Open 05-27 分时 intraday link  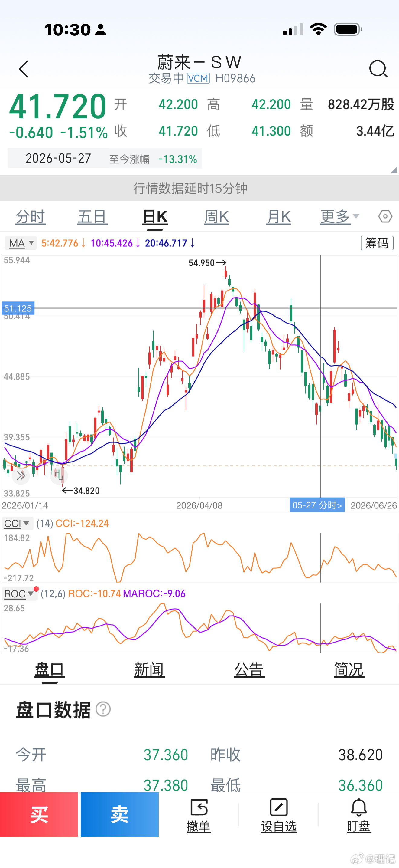[317, 505]
